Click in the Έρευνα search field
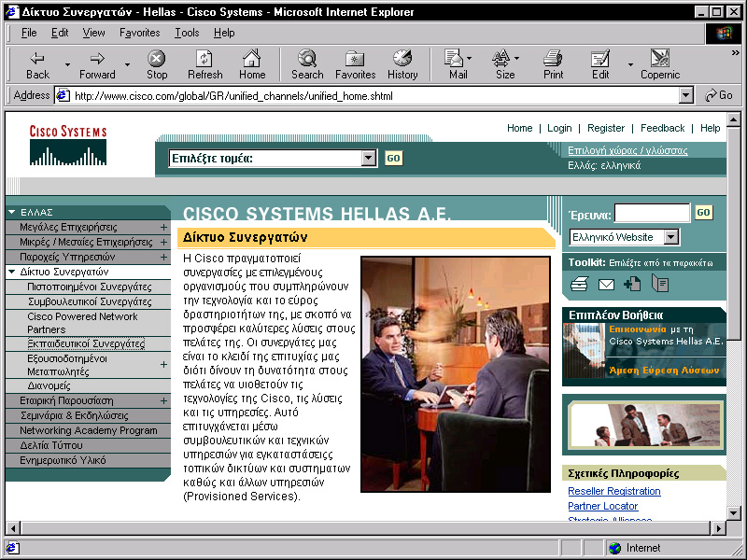Screen dimensions: 747x560 click(652, 213)
